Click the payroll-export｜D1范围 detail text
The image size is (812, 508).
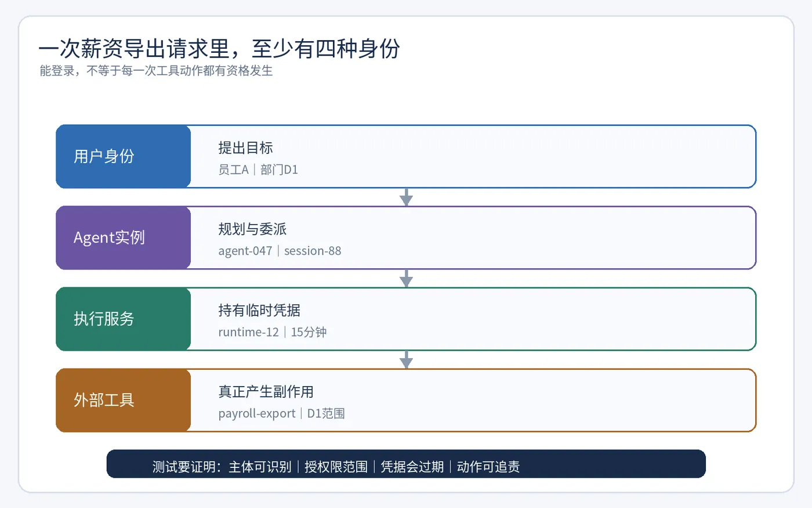tap(282, 413)
